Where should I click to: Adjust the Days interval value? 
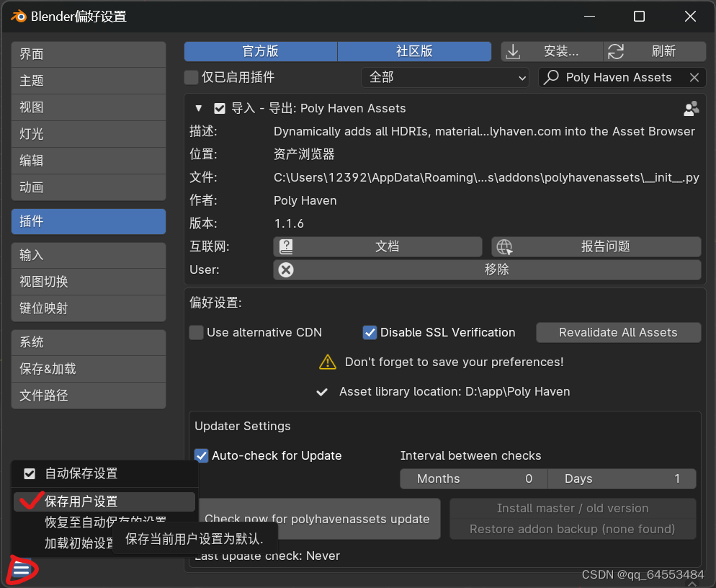[x=622, y=478]
